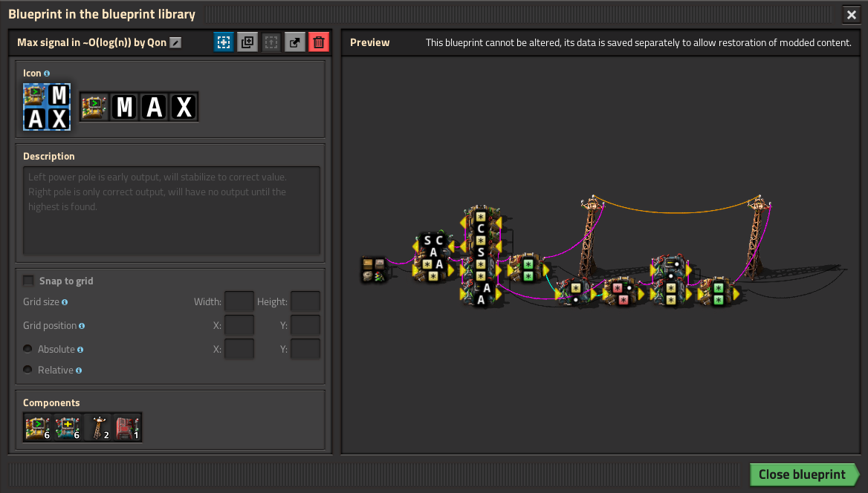868x493 pixels.
Task: Select the letter M icon slot
Action: [x=125, y=107]
